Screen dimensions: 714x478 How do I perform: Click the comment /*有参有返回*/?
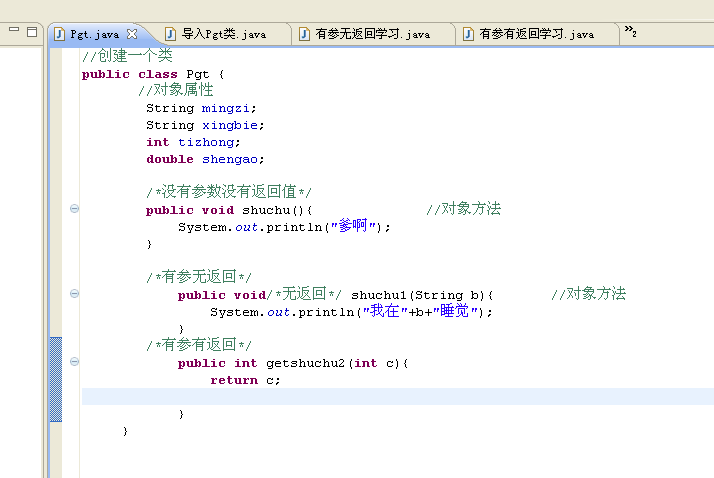pyautogui.click(x=199, y=345)
